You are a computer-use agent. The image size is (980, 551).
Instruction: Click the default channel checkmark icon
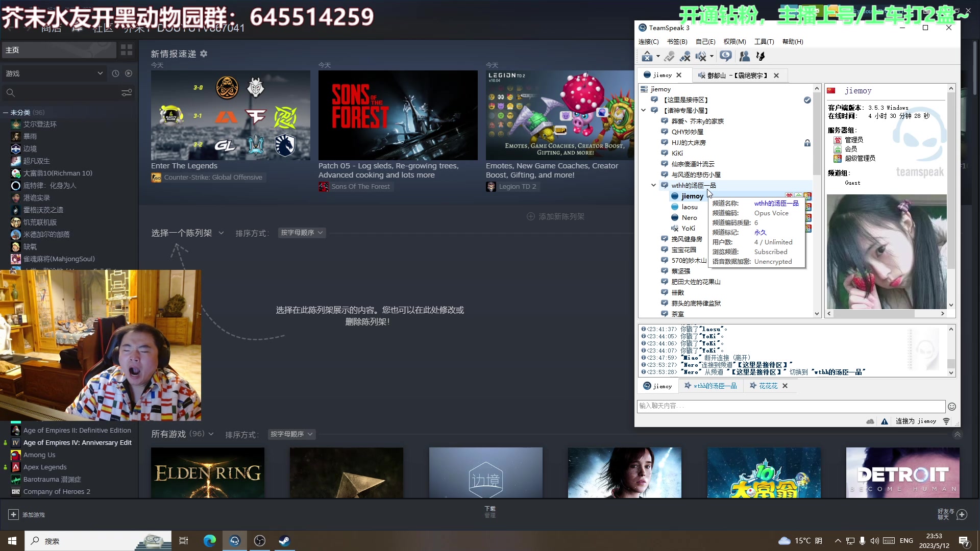807,100
